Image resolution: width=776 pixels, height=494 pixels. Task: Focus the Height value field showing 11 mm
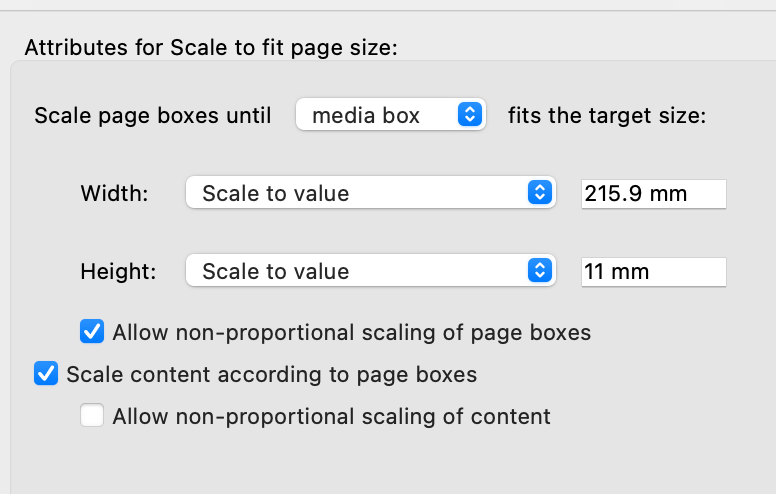pyautogui.click(x=652, y=271)
